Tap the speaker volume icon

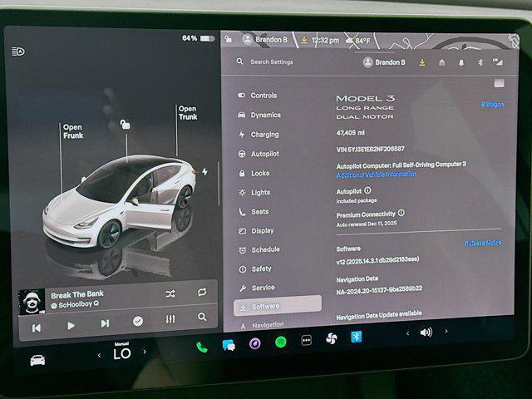(x=426, y=332)
